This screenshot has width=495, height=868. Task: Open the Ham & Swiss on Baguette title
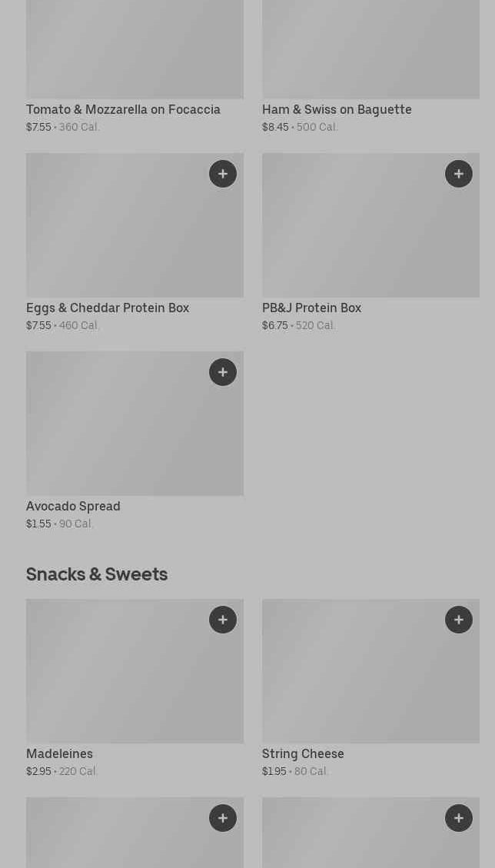click(337, 110)
